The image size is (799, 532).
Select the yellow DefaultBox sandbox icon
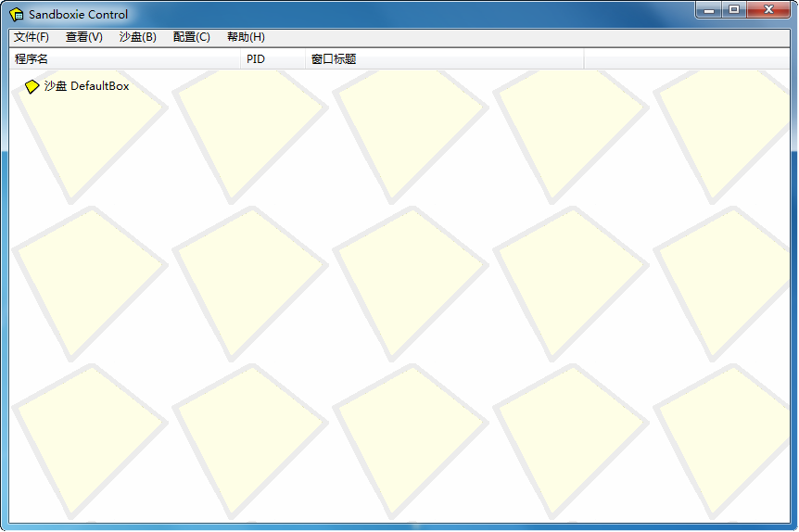(x=32, y=86)
